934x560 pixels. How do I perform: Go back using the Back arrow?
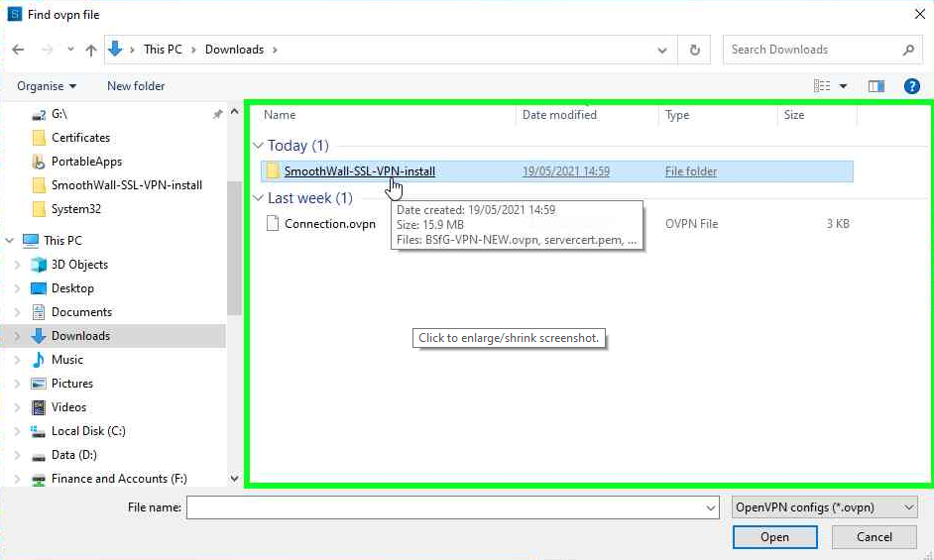click(x=18, y=50)
